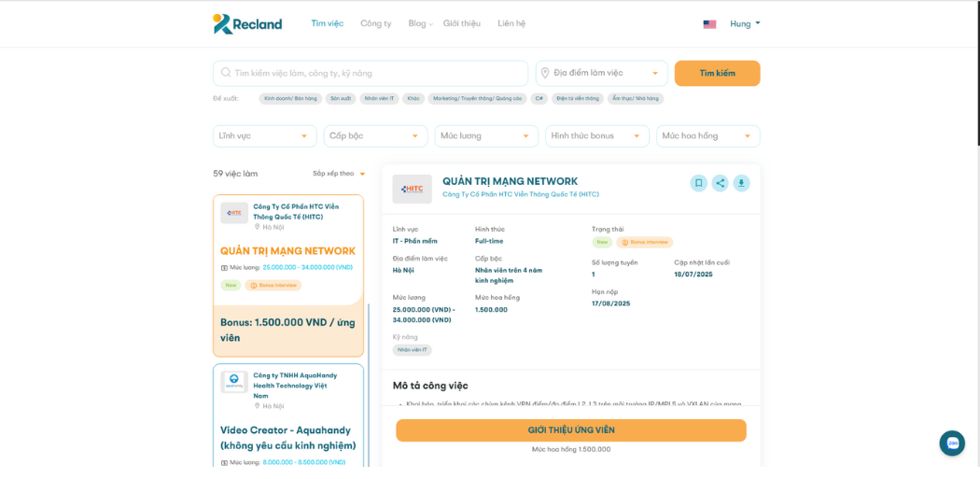Click the share icon for this job
This screenshot has width=980, height=479.
click(720, 183)
